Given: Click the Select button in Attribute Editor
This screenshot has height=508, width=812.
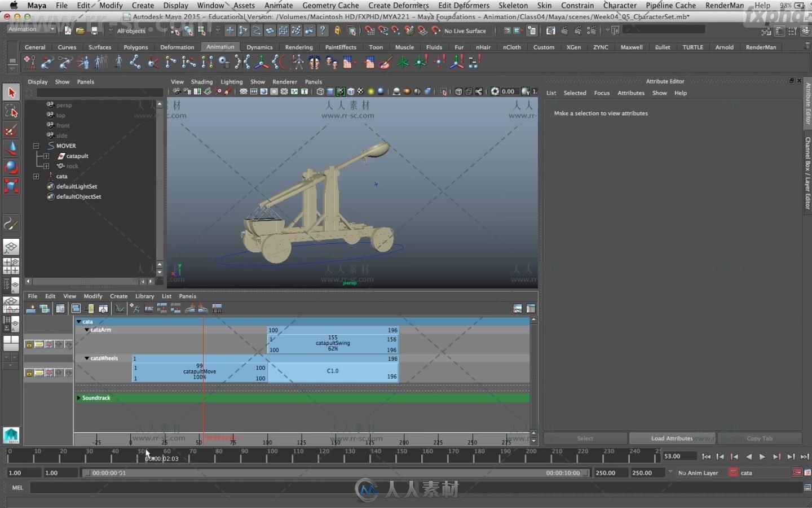Looking at the screenshot, I should 585,439.
